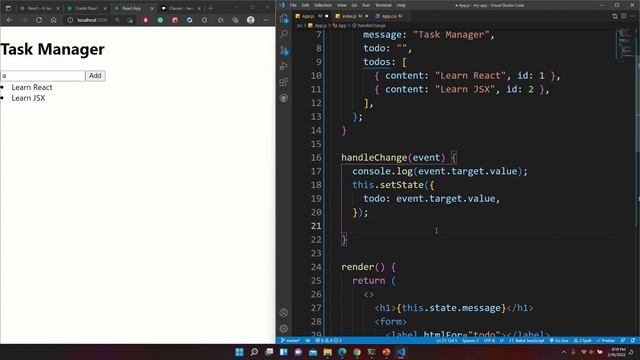Open the browser Favorites star

click(x=220, y=20)
